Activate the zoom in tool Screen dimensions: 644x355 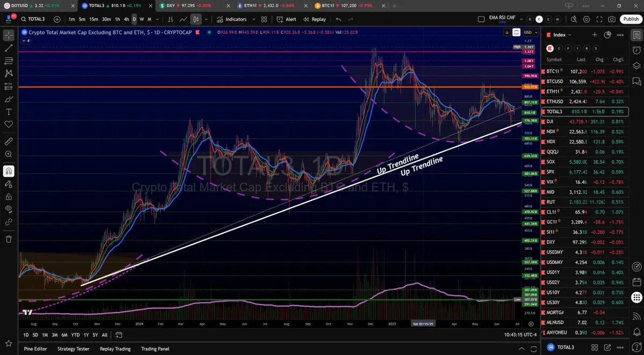[x=9, y=155]
